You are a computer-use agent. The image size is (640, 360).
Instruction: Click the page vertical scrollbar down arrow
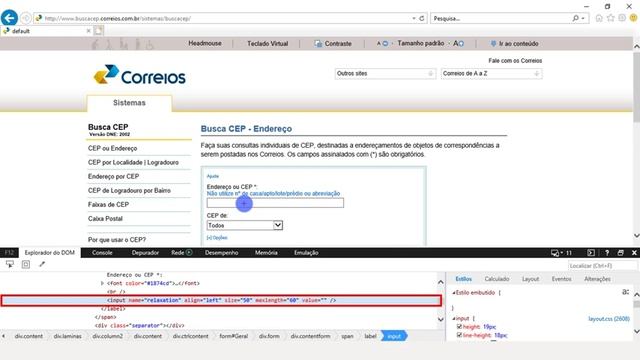pos(636,236)
